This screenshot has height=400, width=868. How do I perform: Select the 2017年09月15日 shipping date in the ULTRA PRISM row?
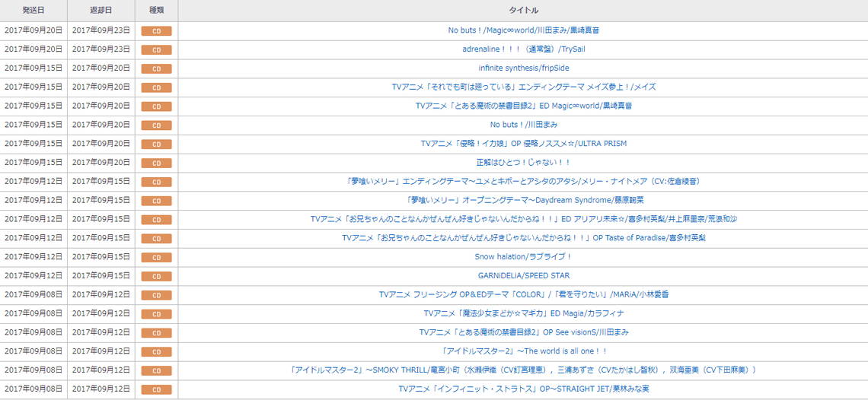pos(34,143)
